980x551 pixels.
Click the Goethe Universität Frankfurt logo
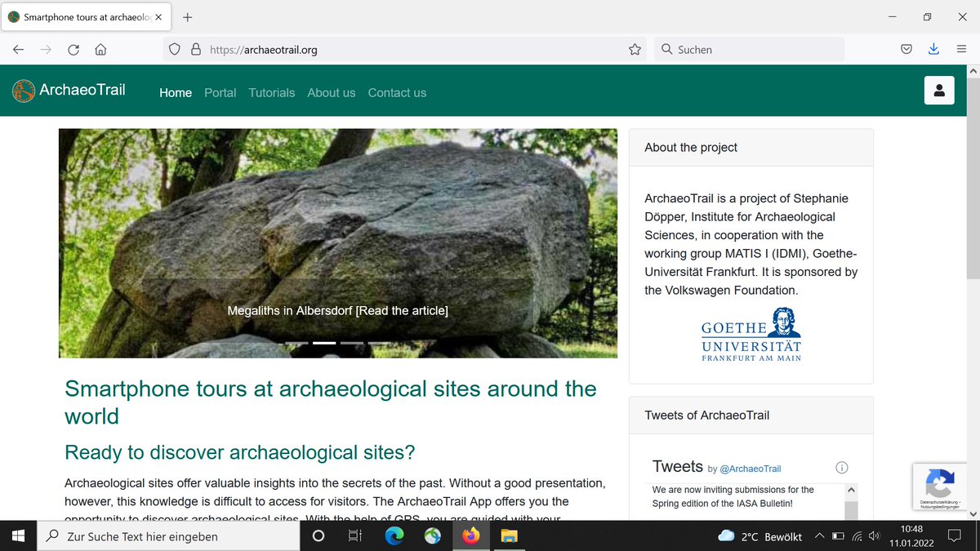[x=751, y=333]
